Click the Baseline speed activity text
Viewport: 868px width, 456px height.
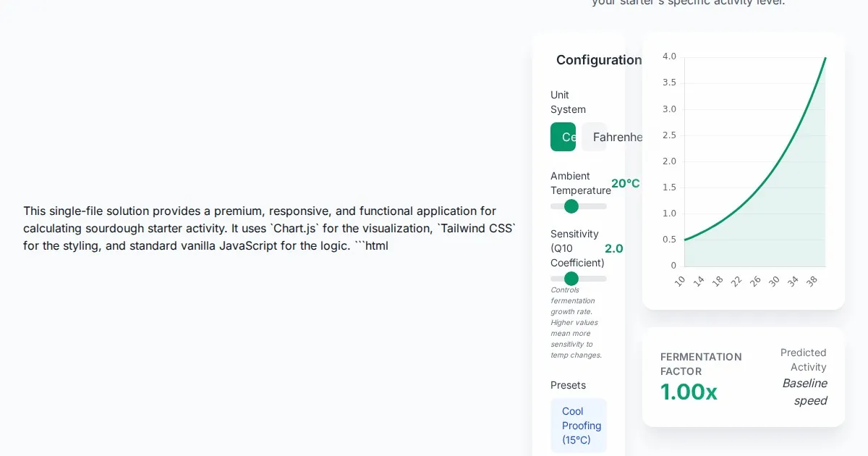(x=804, y=392)
